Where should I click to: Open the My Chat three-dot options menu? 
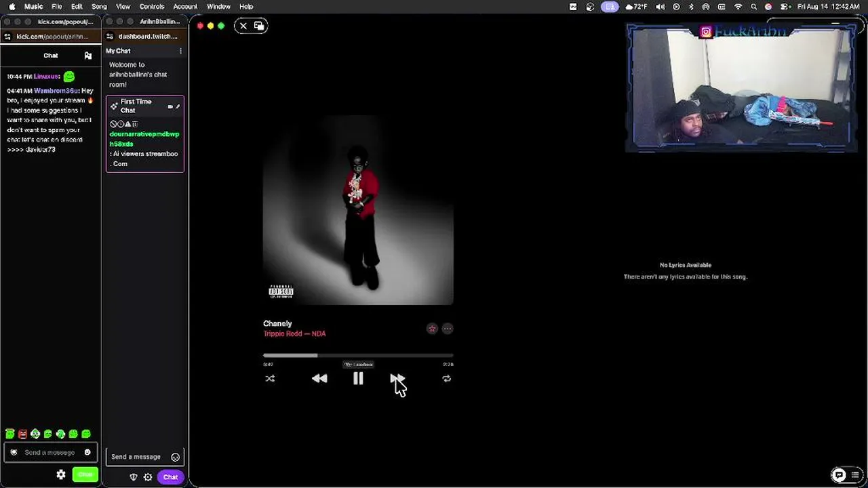(x=180, y=51)
